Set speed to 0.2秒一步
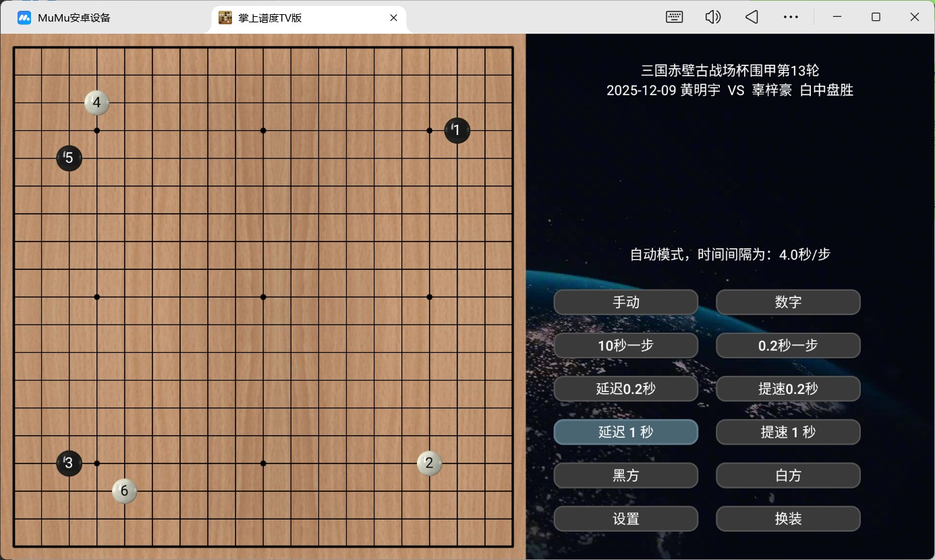 pyautogui.click(x=788, y=345)
